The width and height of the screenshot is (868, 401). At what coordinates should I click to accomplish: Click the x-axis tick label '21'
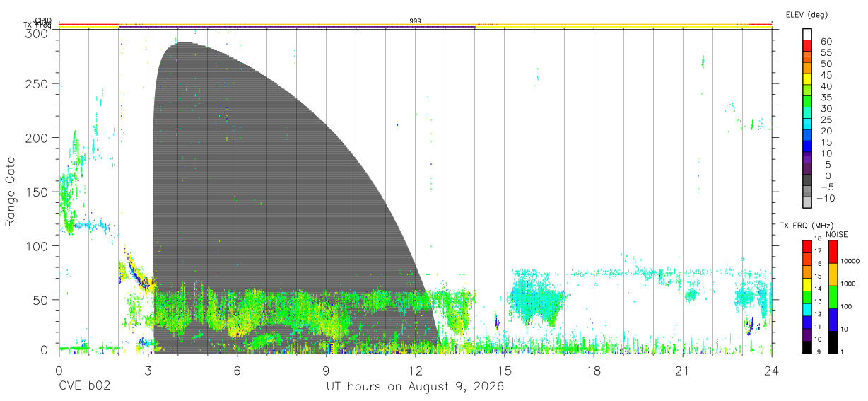pos(682,371)
